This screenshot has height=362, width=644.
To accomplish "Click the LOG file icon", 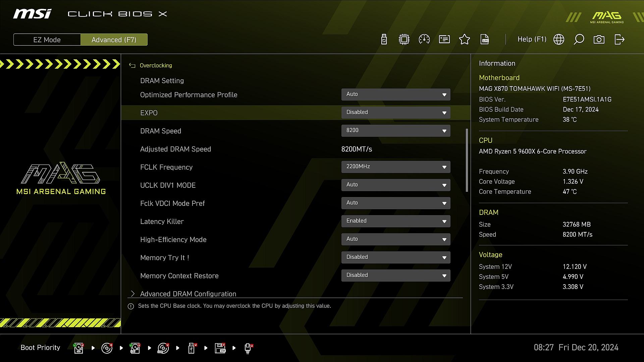I will coord(485,40).
